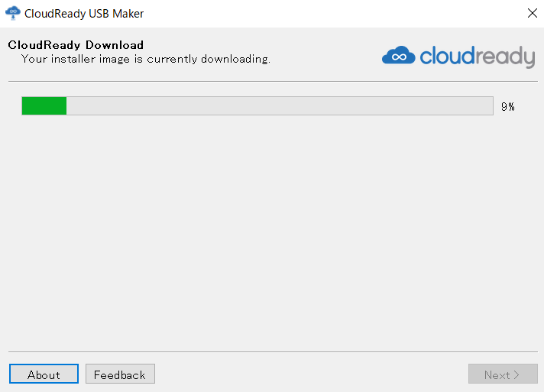Click the white infinity symbol inside cloud logo

[399, 57]
